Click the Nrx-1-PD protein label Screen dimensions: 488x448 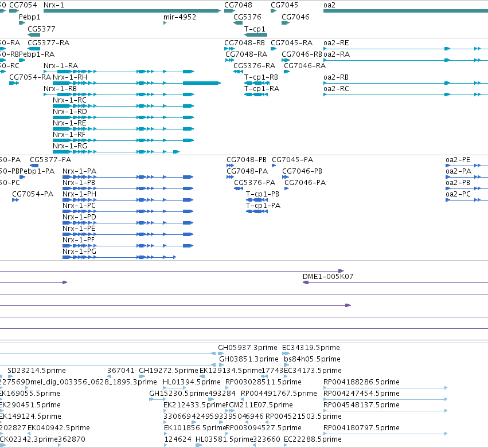click(x=79, y=217)
